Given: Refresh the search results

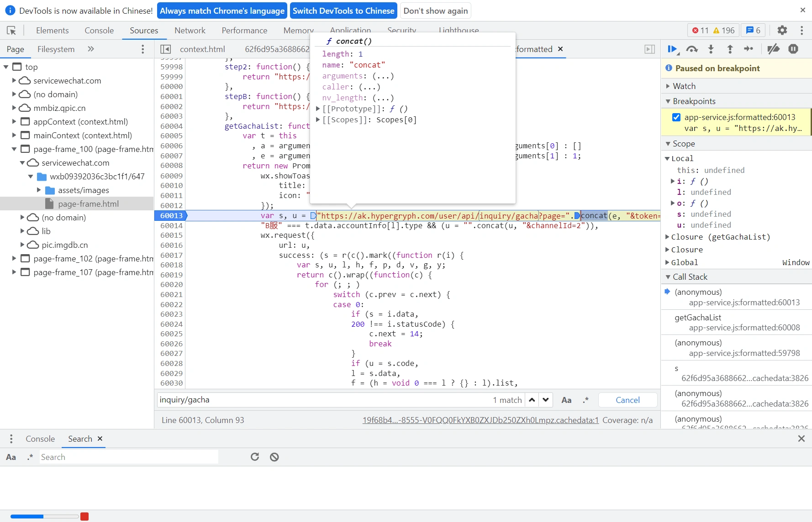Looking at the screenshot, I should click(255, 457).
